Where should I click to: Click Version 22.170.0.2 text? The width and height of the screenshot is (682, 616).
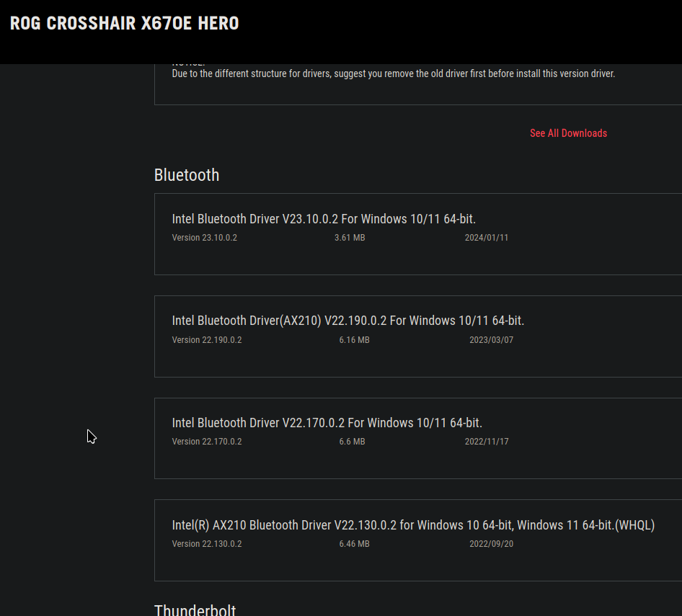click(207, 442)
